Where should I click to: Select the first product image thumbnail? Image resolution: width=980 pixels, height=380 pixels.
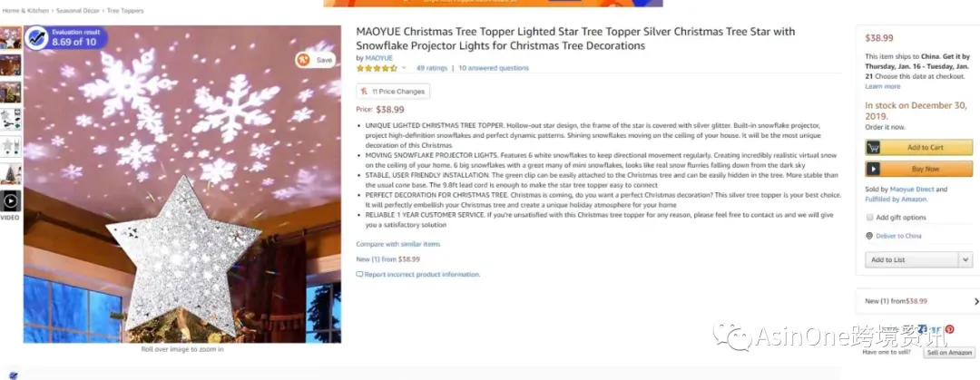point(11,37)
